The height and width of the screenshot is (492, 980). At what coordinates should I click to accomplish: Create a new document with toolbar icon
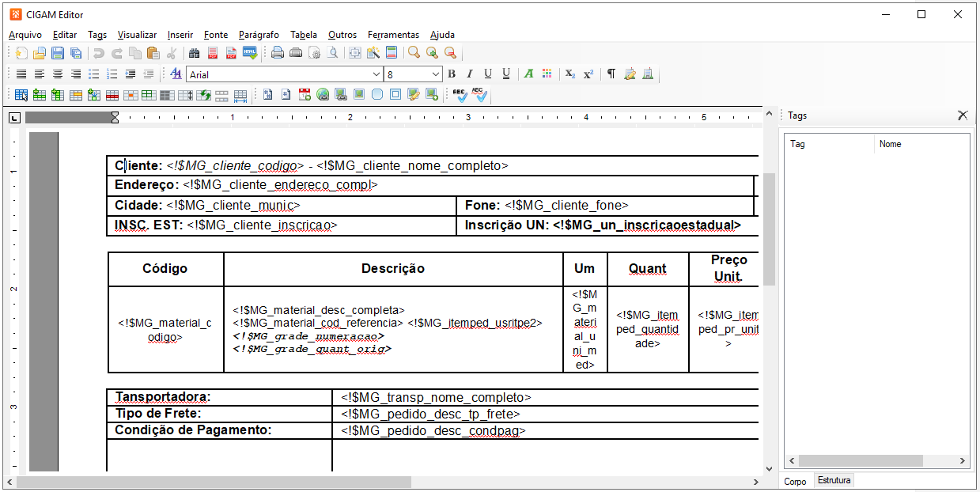(21, 53)
